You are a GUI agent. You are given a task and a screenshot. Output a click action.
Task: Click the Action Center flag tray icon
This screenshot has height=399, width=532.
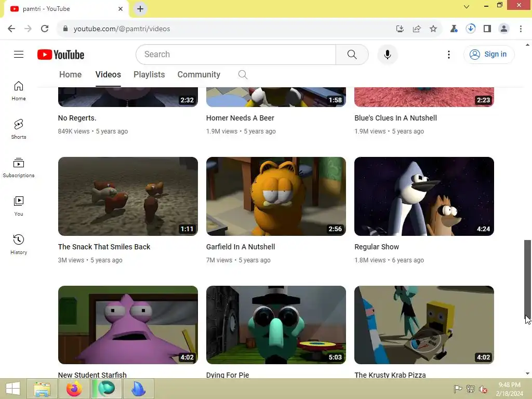458,389
